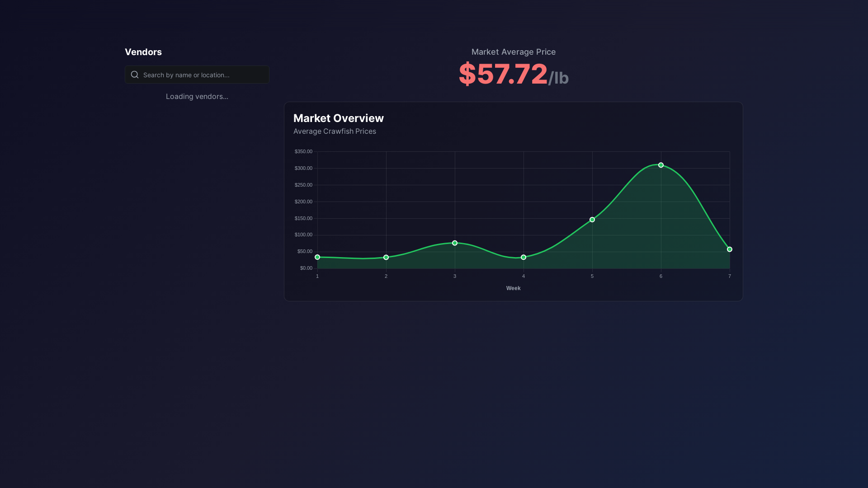The height and width of the screenshot is (488, 868).
Task: Click the Vendors heading
Action: tap(143, 52)
